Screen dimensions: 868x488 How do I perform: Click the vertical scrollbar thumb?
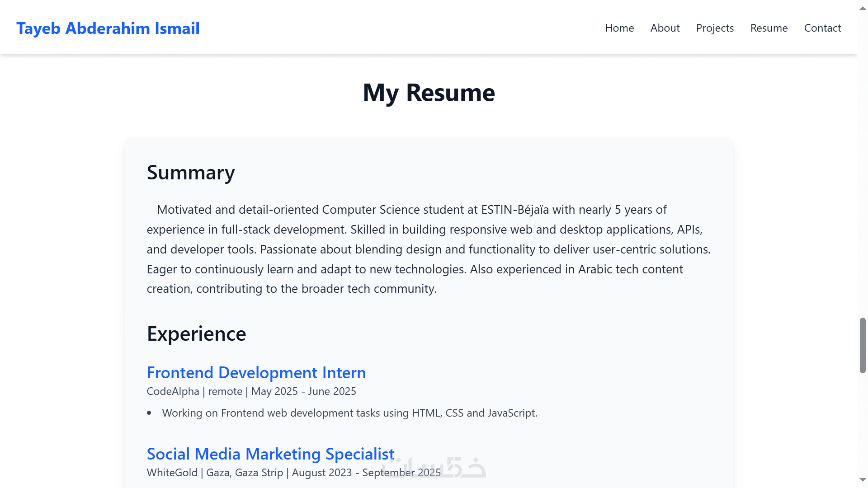(x=863, y=346)
